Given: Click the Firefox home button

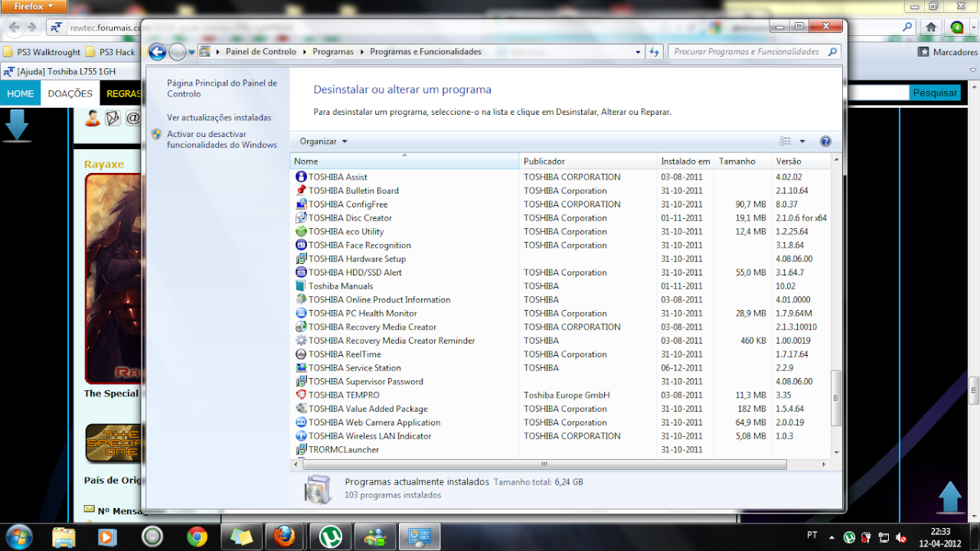Looking at the screenshot, I should [931, 27].
